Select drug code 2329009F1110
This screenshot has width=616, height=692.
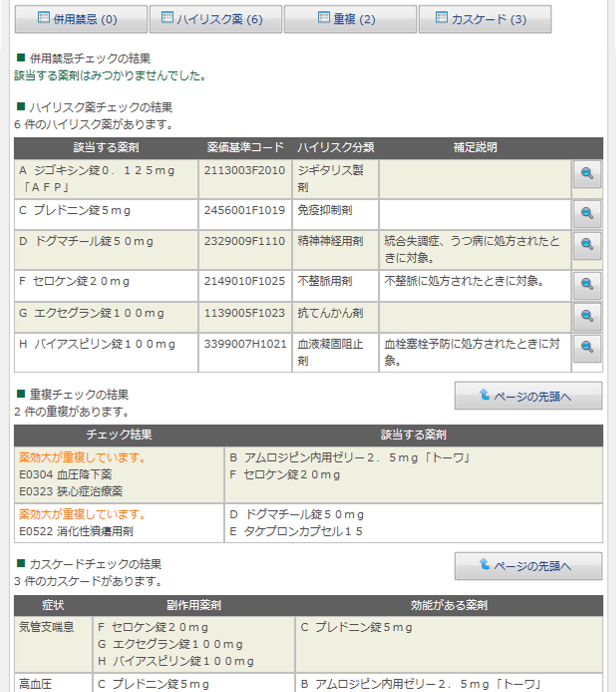pos(245,241)
